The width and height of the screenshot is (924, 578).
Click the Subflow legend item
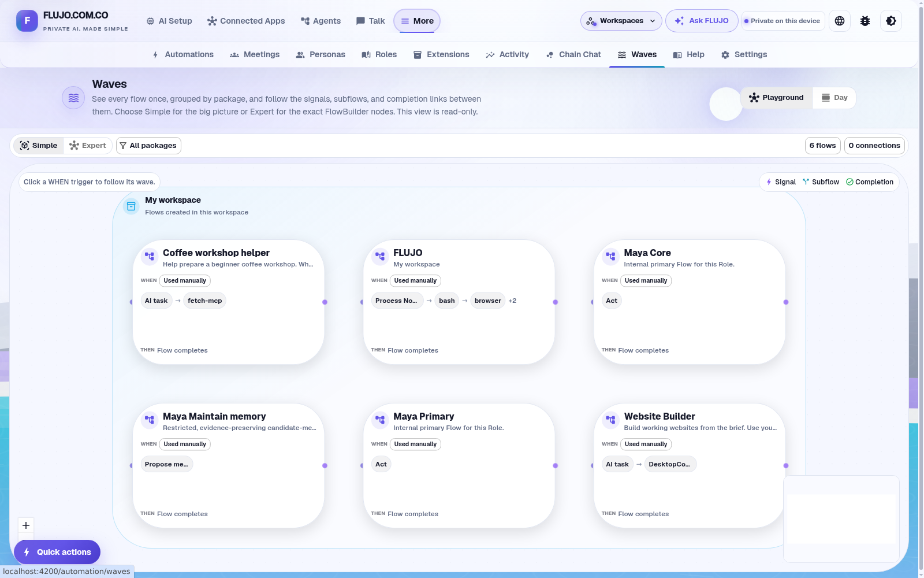[821, 182]
